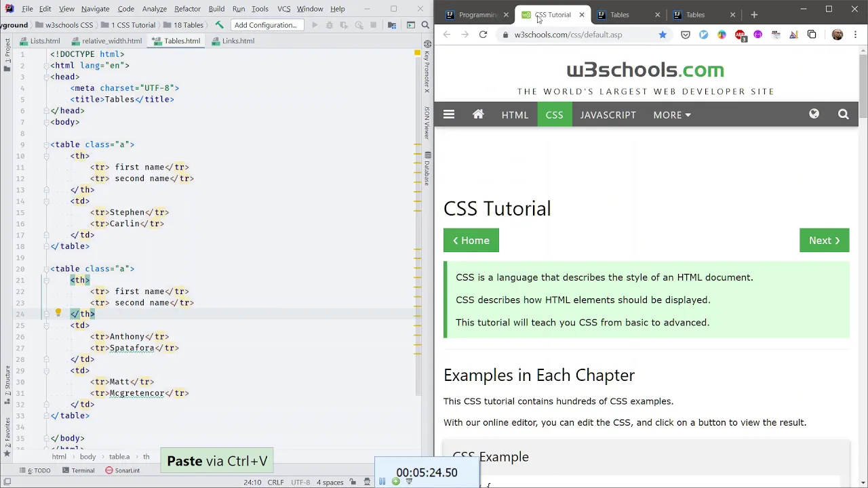
Task: Open the 4 spaces indent selector
Action: pos(330,482)
